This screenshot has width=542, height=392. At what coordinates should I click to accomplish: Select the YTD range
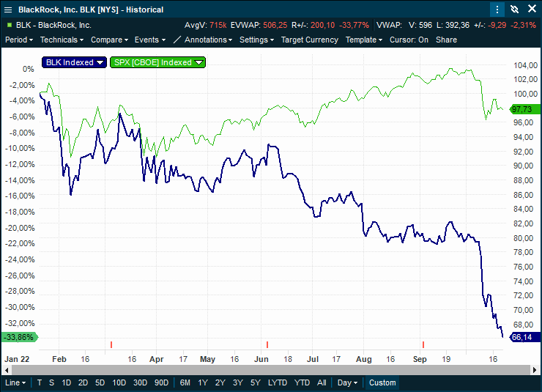pyautogui.click(x=302, y=382)
